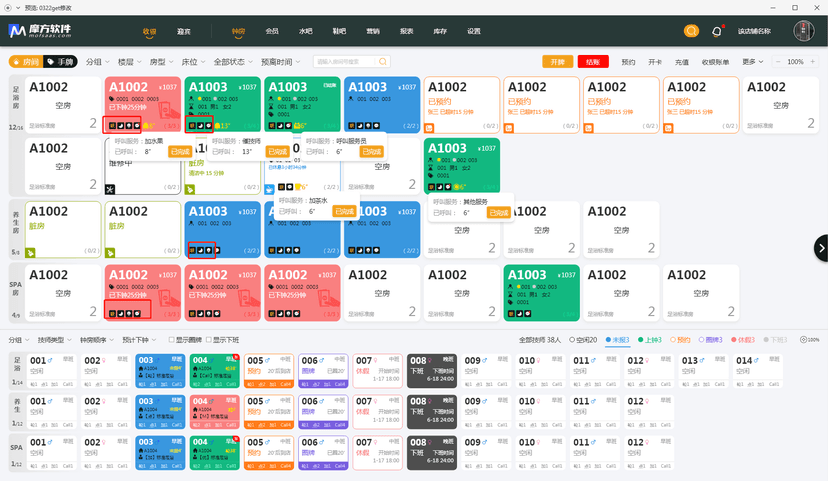Screen dimensions: 828x481
Task: Click the tag icon beside 手牌 toggle
Action: click(x=51, y=62)
